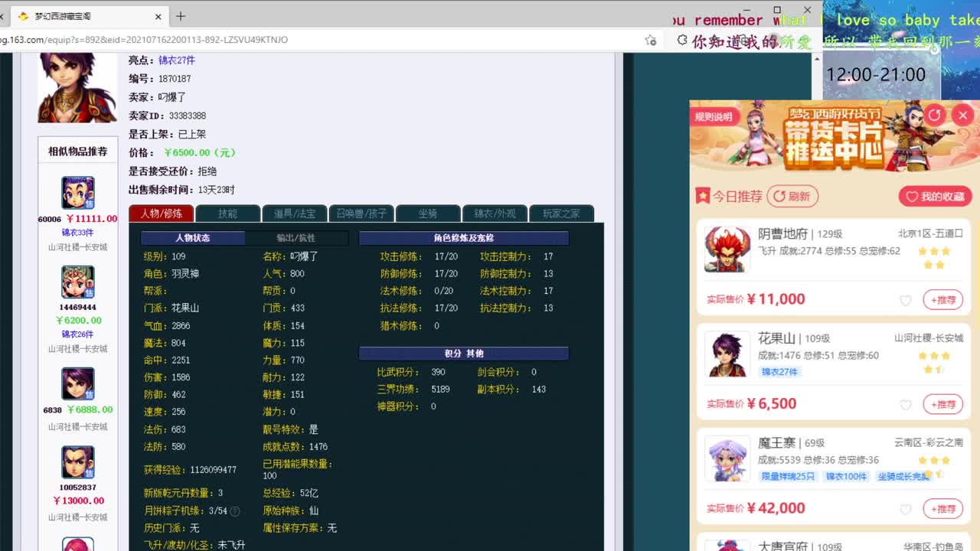Close the 带货卡片推送中心 panel

click(x=962, y=115)
